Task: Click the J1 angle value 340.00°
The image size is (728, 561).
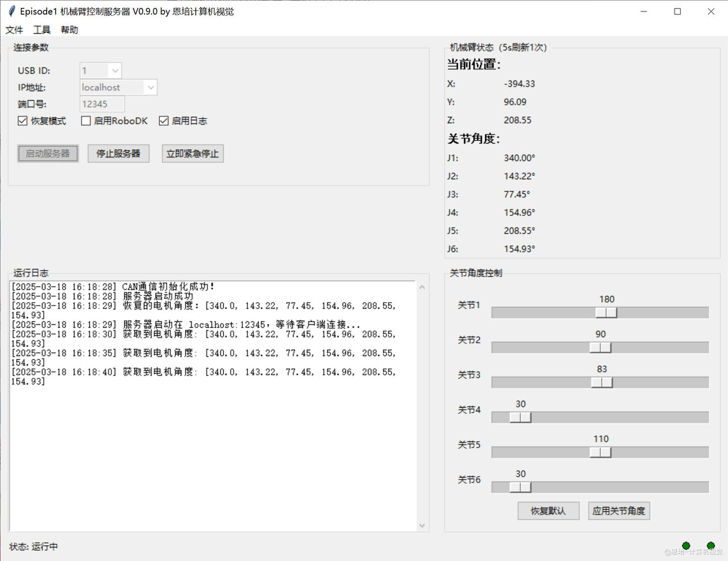Action: coord(519,158)
